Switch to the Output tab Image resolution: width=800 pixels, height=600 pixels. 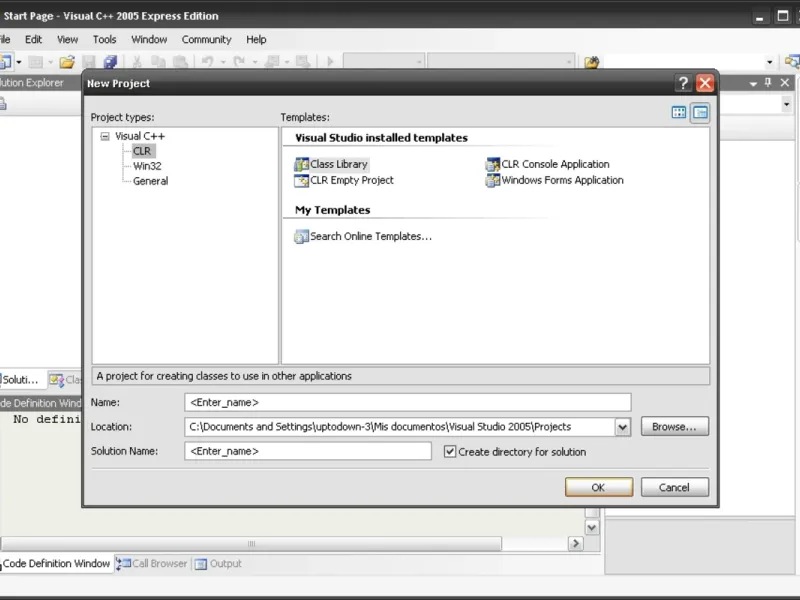click(218, 563)
